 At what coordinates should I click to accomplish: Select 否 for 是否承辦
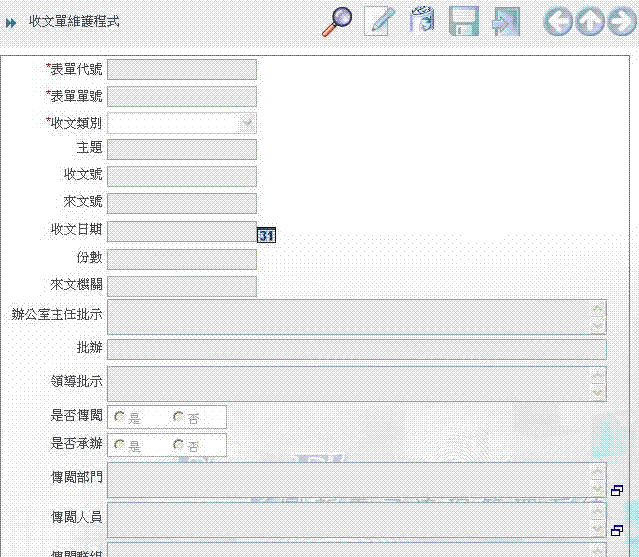pos(179,444)
